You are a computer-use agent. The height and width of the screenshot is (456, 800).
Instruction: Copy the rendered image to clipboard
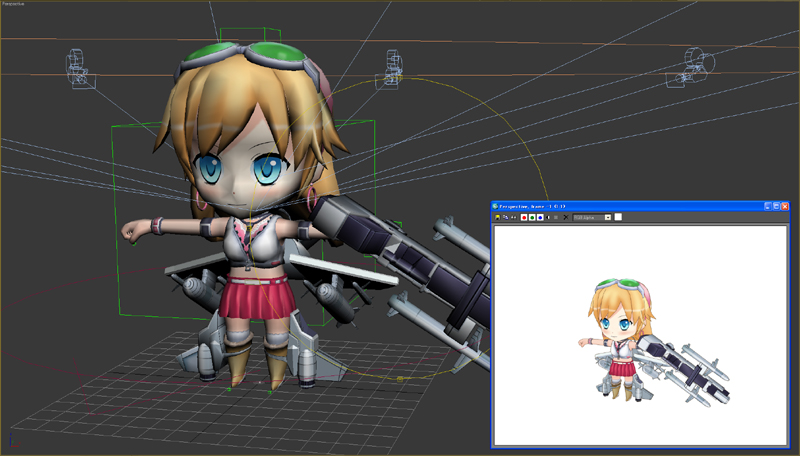pos(505,217)
